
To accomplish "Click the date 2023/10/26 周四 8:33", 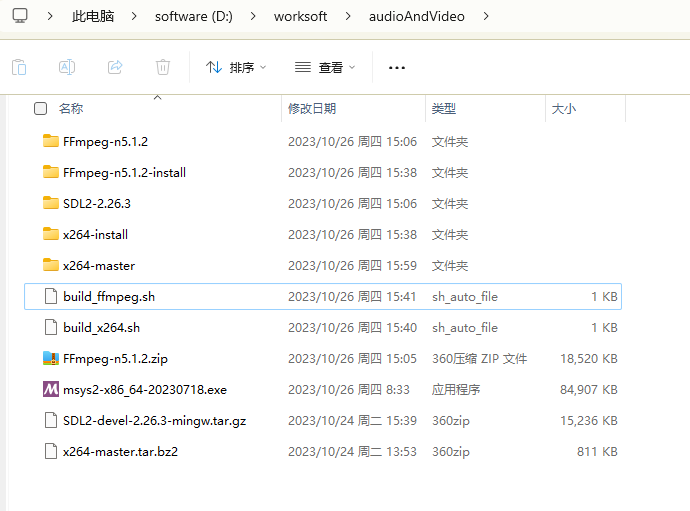I will [x=349, y=390].
